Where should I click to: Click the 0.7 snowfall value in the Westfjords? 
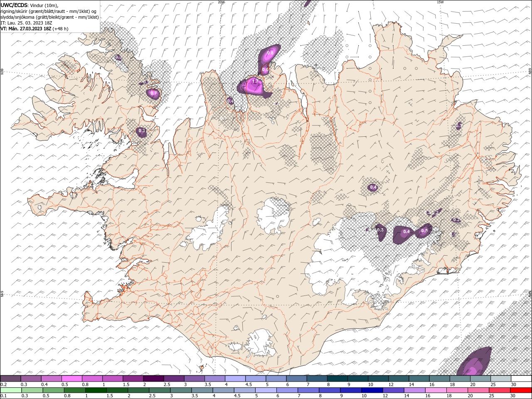[154, 93]
